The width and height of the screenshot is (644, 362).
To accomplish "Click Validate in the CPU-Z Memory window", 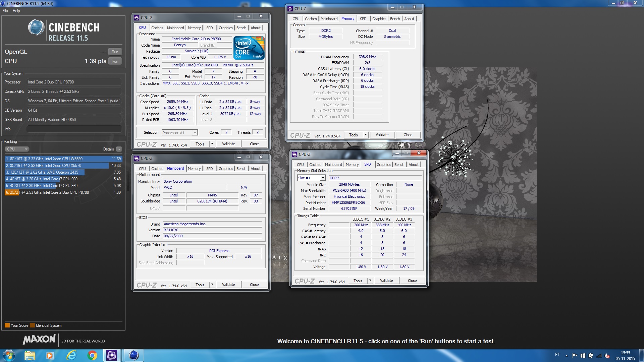I will click(382, 135).
